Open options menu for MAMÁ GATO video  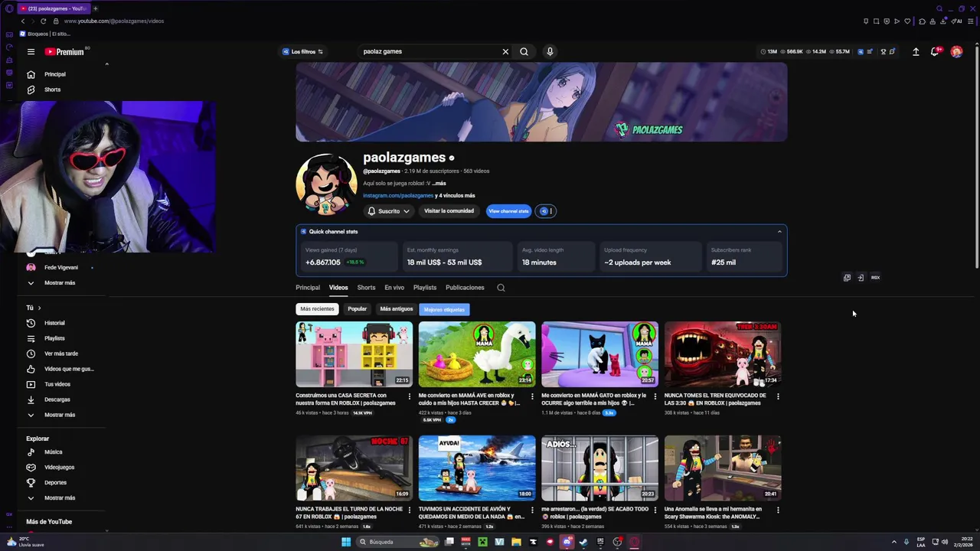655,396
